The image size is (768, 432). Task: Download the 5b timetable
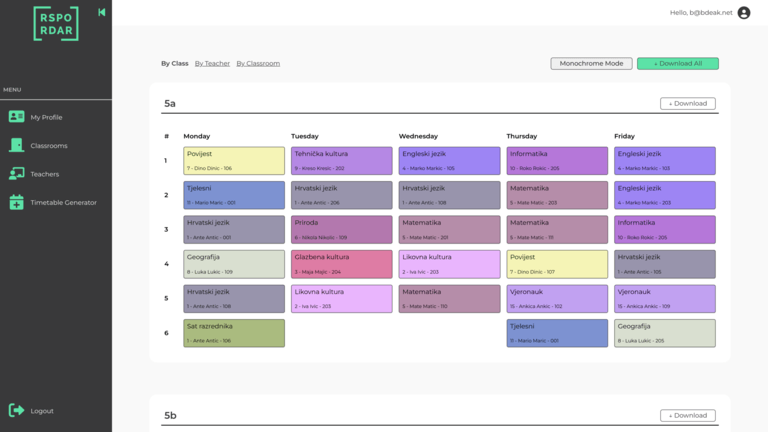(688, 415)
